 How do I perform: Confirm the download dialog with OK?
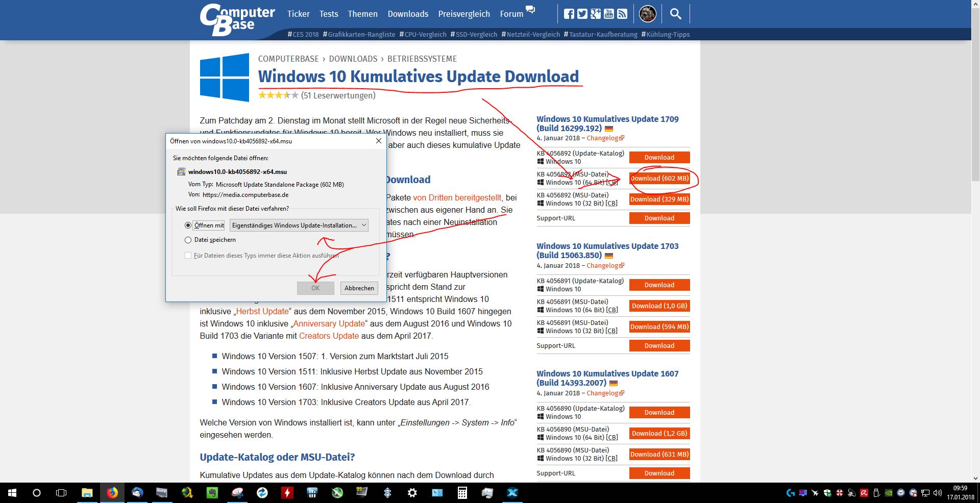(315, 288)
